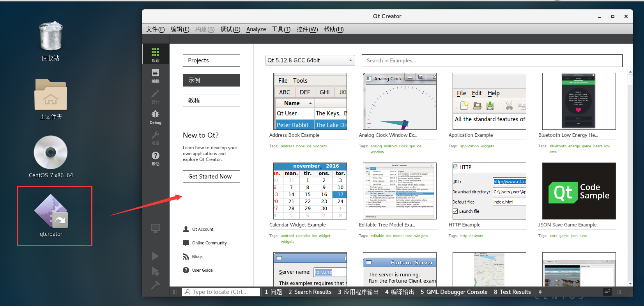Open the User Guide link
Image resolution: width=644 pixels, height=306 pixels.
[x=202, y=270]
